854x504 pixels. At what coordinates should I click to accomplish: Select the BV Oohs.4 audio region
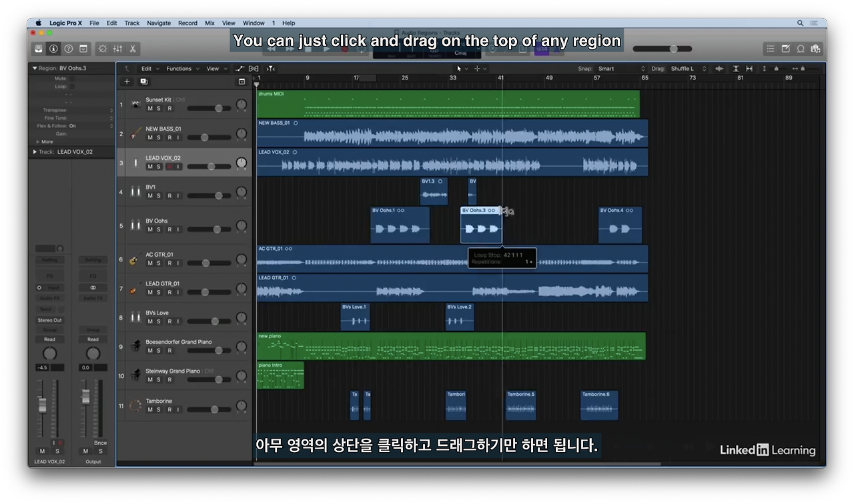[x=620, y=225]
